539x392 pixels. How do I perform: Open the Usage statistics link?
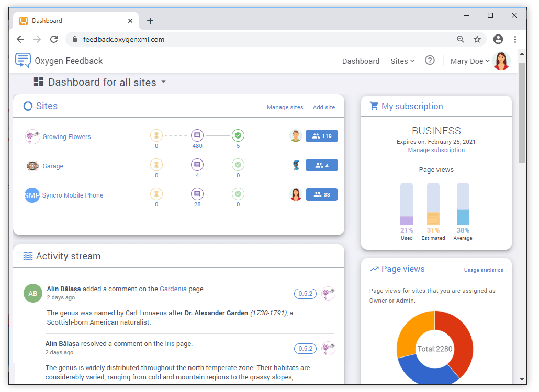484,270
